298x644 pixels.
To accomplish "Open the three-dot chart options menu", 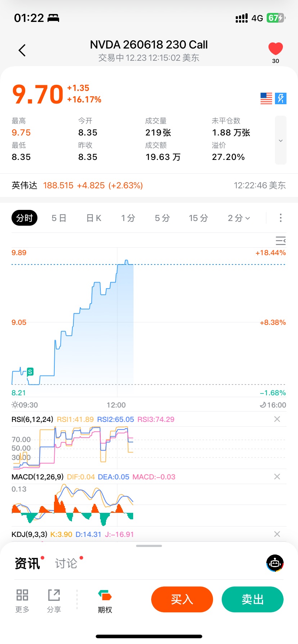I will 281,218.
